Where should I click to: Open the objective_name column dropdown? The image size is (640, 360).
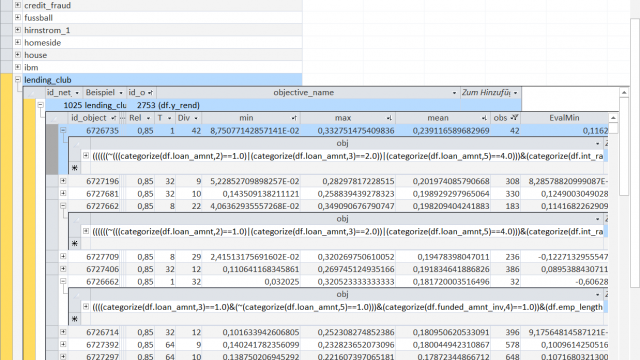pos(454,93)
